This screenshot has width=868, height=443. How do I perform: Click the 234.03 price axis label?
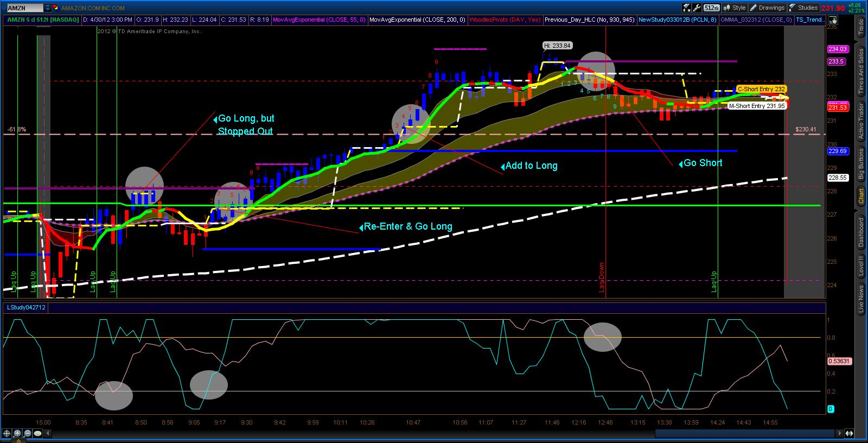[x=838, y=49]
